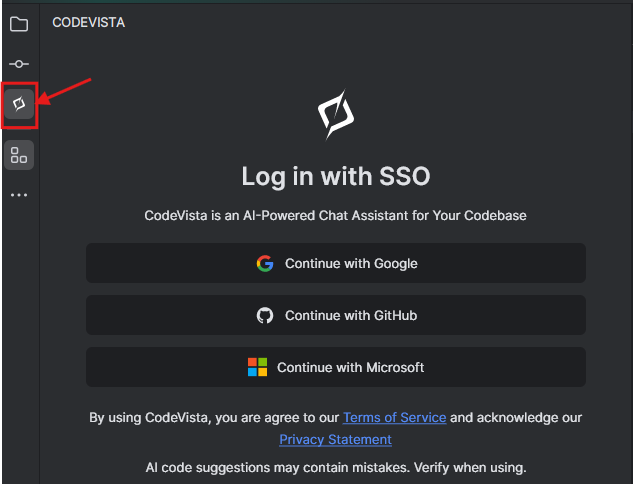Image resolution: width=633 pixels, height=484 pixels.
Task: Click the AI code suggestions disclaimer text
Action: pyautogui.click(x=336, y=467)
